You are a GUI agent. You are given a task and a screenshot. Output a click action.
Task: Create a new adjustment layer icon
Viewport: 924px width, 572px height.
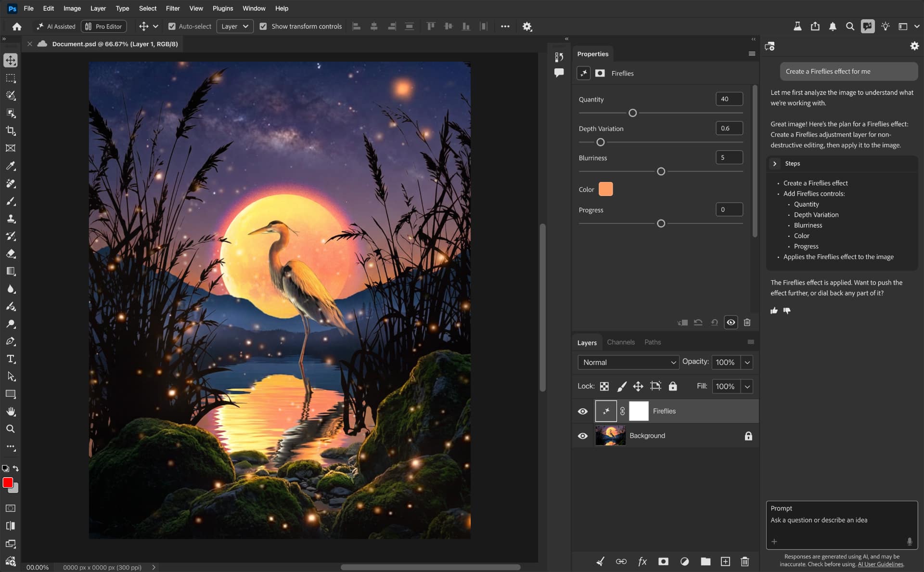point(684,561)
